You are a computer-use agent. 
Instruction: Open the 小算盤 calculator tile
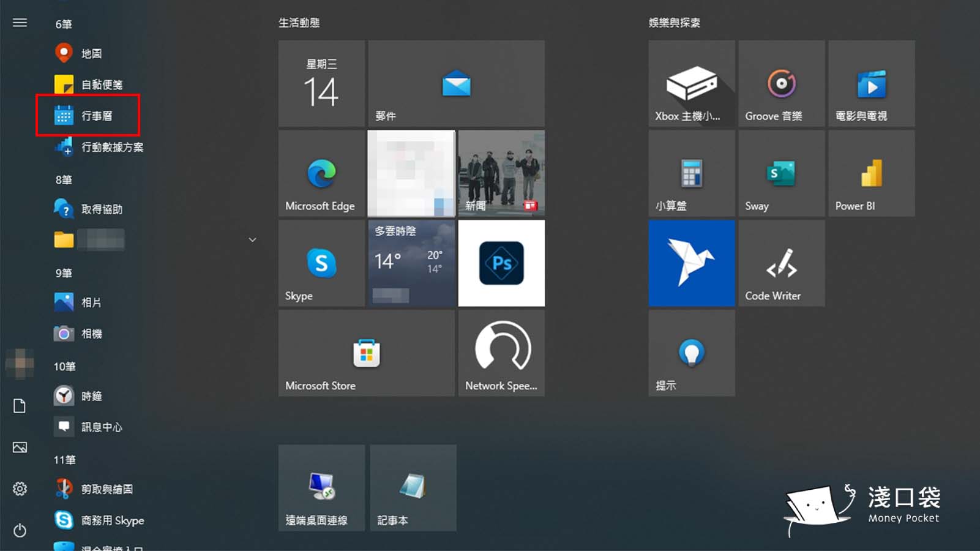tap(691, 173)
